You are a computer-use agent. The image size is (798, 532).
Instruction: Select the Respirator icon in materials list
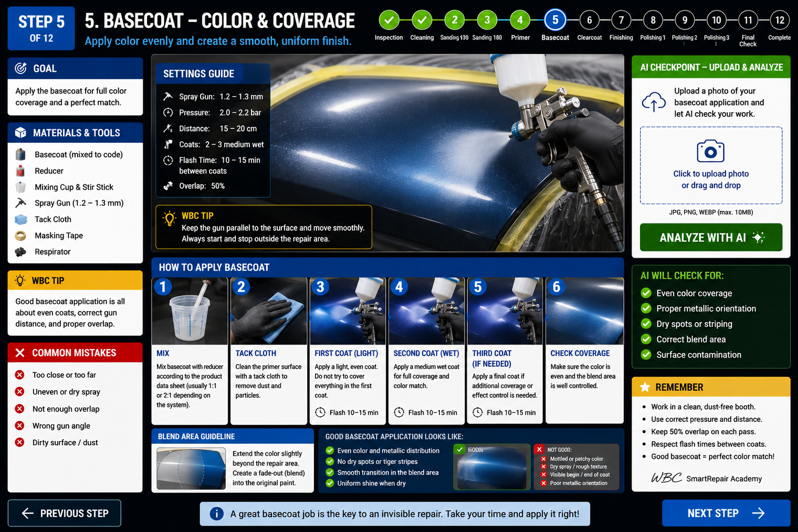point(20,252)
